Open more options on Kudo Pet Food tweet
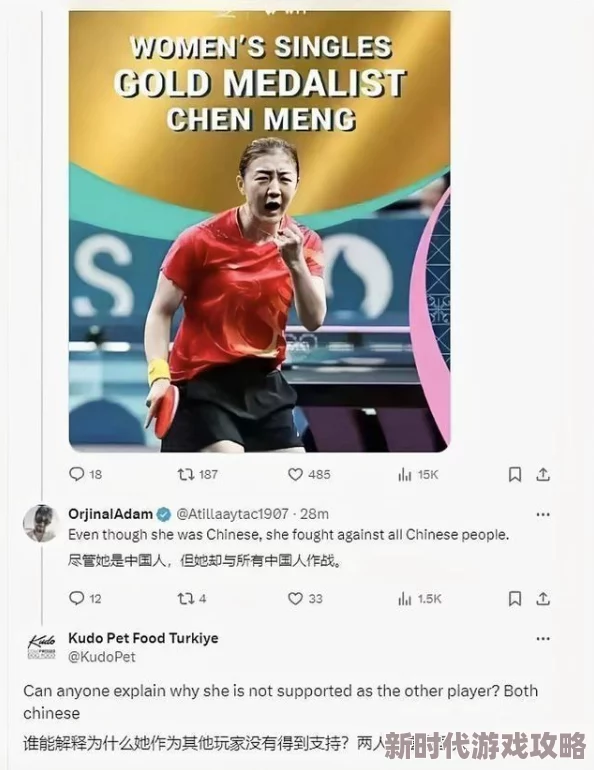Viewport: 594px width, 770px height. pos(543,639)
